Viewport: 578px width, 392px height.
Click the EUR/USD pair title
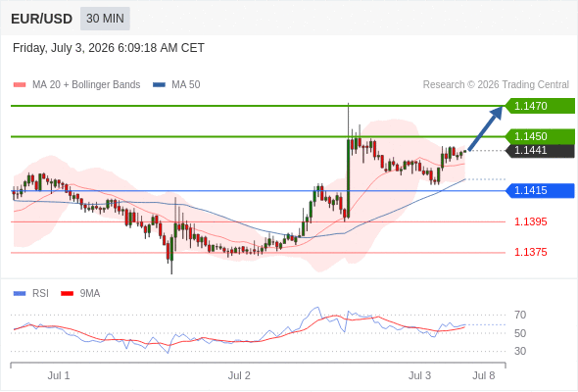tap(42, 19)
